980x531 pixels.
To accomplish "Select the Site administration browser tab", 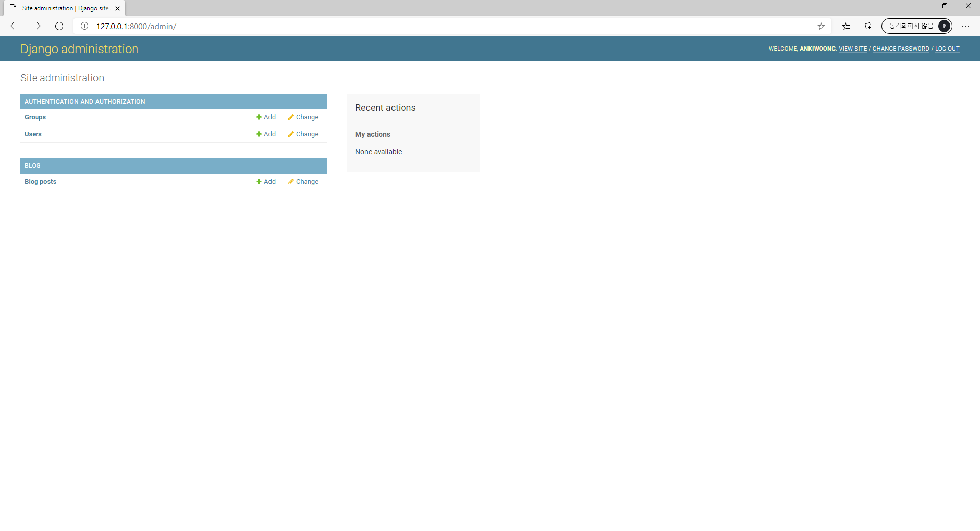I will point(65,8).
